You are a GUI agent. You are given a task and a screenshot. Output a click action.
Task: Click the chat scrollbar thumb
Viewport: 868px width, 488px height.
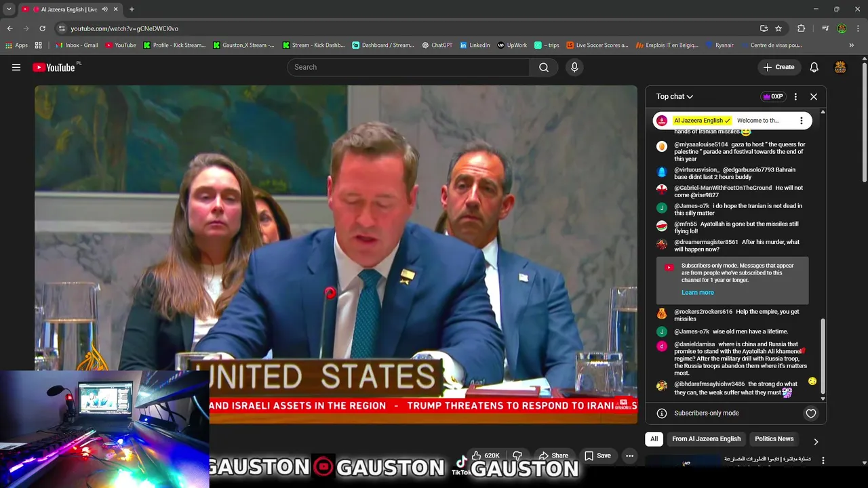[823, 354]
